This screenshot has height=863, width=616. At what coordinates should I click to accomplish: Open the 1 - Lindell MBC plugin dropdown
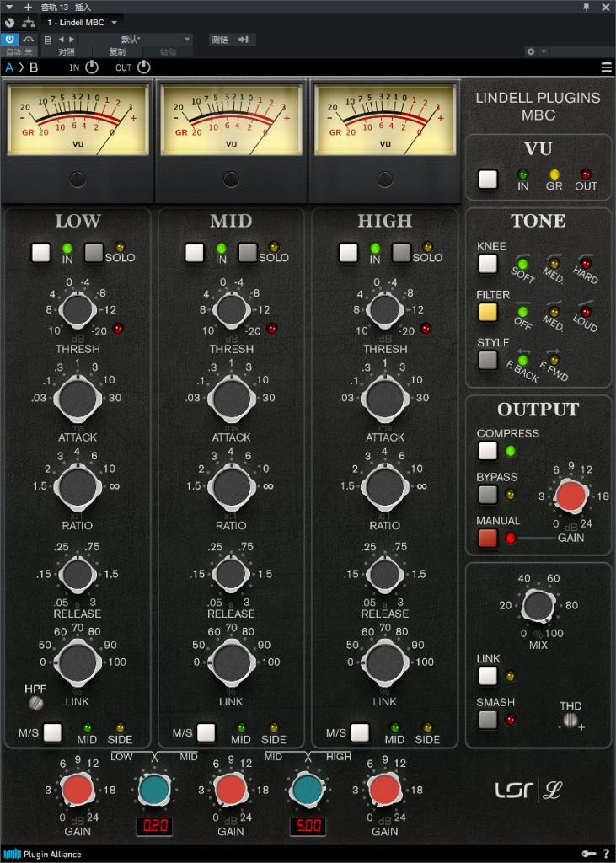[x=82, y=23]
